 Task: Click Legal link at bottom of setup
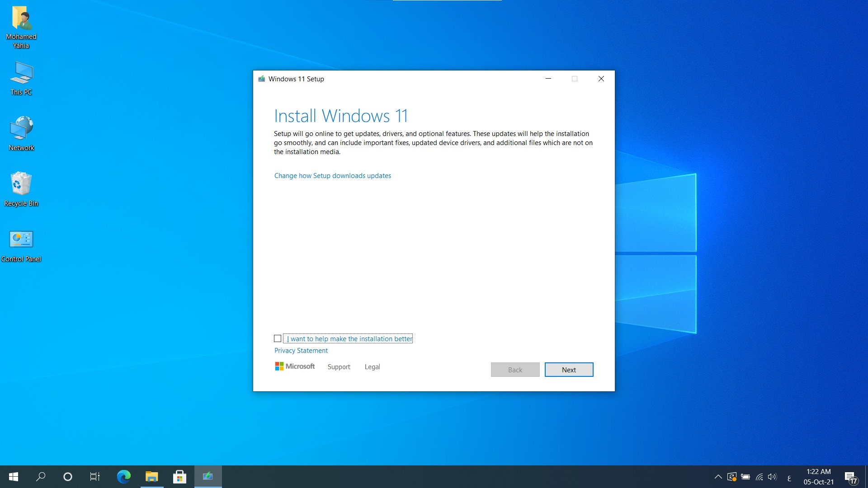[x=372, y=366]
